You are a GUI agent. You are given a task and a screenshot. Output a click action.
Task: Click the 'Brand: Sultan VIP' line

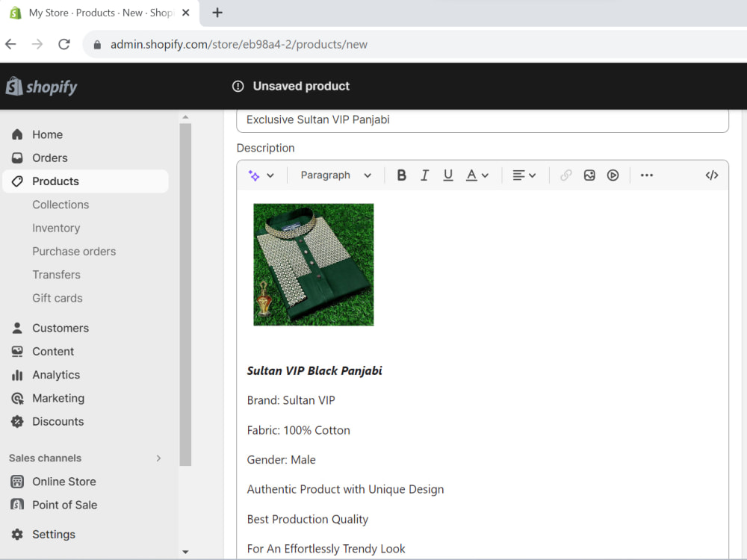pos(291,400)
